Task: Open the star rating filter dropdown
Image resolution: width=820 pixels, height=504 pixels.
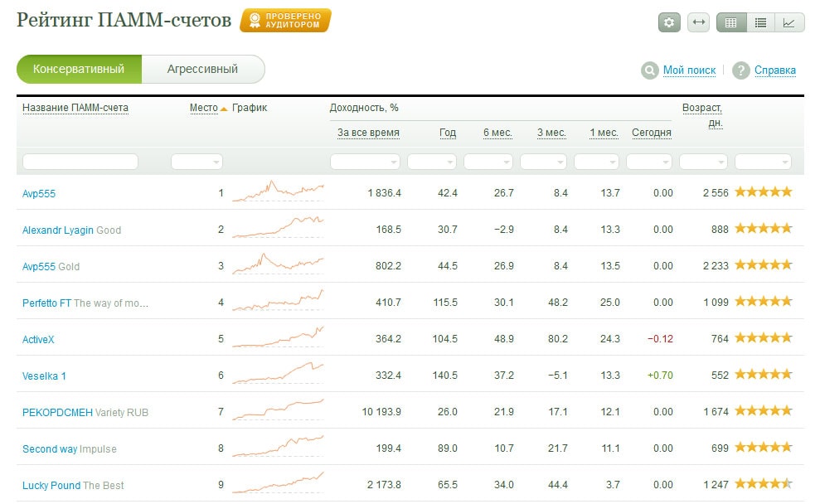Action: (x=763, y=162)
